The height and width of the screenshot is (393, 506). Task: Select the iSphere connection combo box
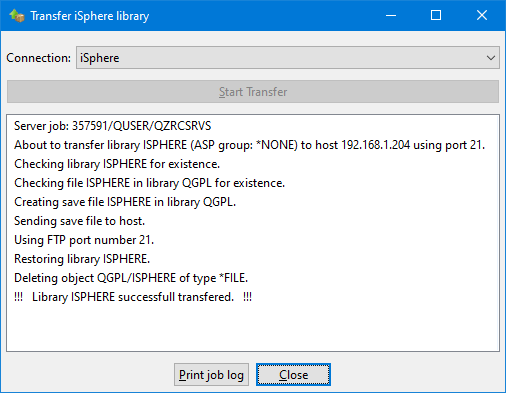[x=288, y=58]
